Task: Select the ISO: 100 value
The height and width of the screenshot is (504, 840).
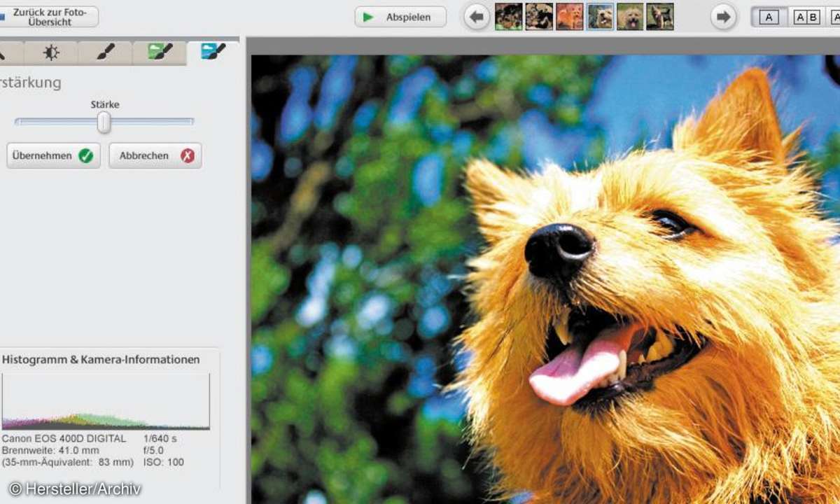Action: click(x=163, y=462)
